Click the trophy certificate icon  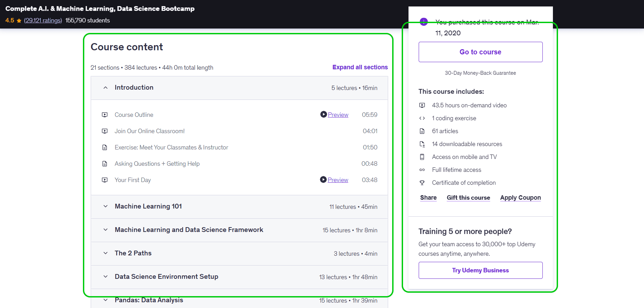coord(422,183)
